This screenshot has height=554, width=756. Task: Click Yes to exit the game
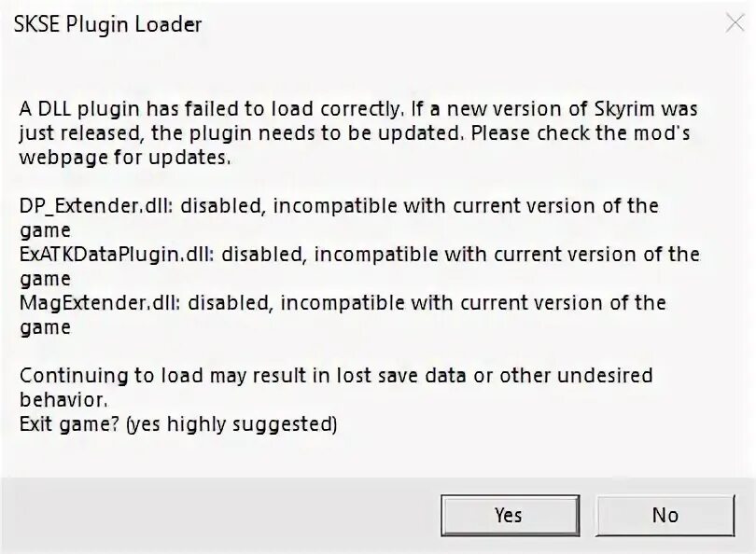511,515
